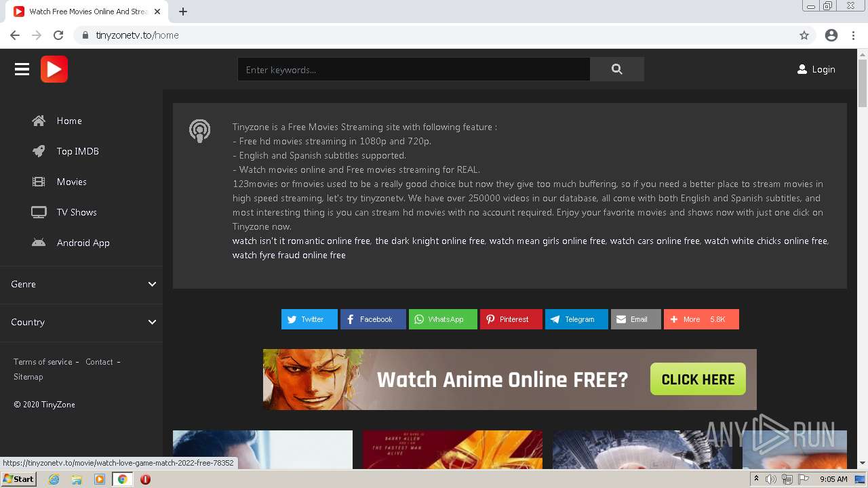Screen dimensions: 868x488
Task: Share via Email button
Action: point(636,319)
